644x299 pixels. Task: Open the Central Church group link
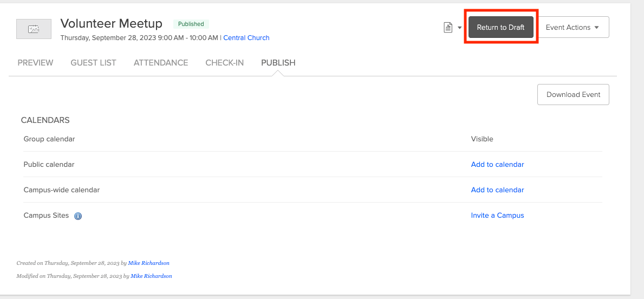(246, 38)
